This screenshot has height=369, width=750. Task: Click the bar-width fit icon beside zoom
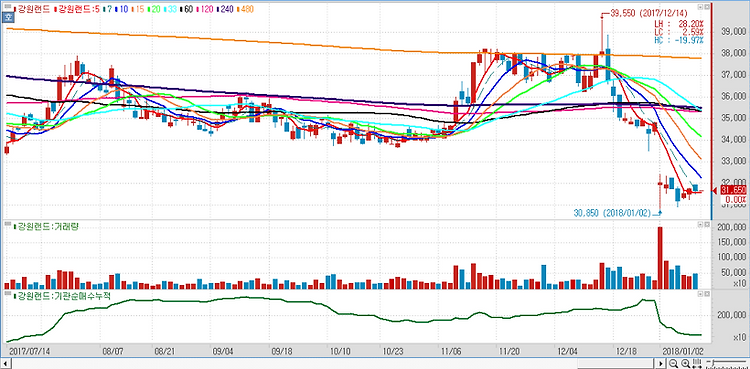[x=697, y=363]
